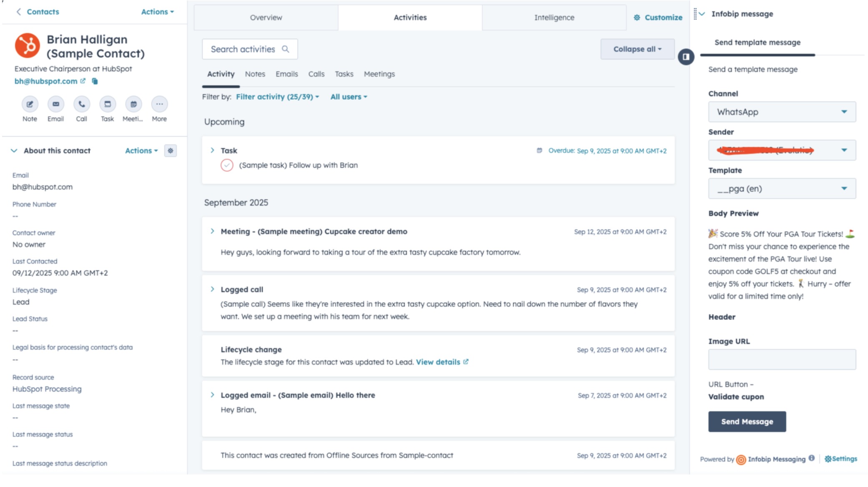Open the WhatsApp Channel dropdown
Viewport: 868px width, 487px height.
[x=782, y=112]
